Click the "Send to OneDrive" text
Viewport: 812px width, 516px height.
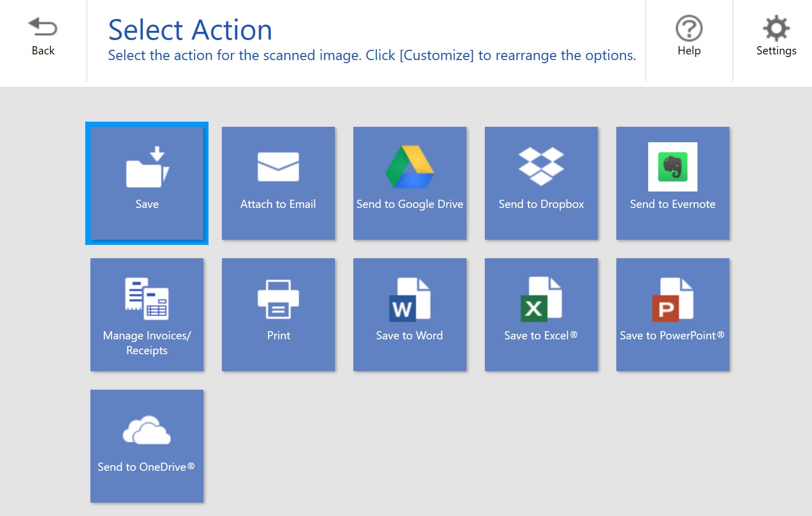click(x=146, y=467)
